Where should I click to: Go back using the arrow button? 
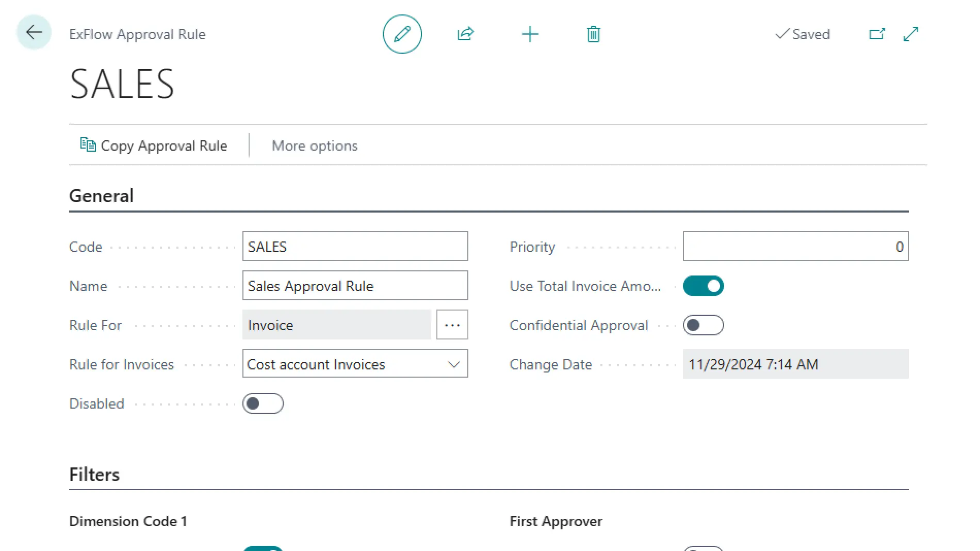(34, 33)
